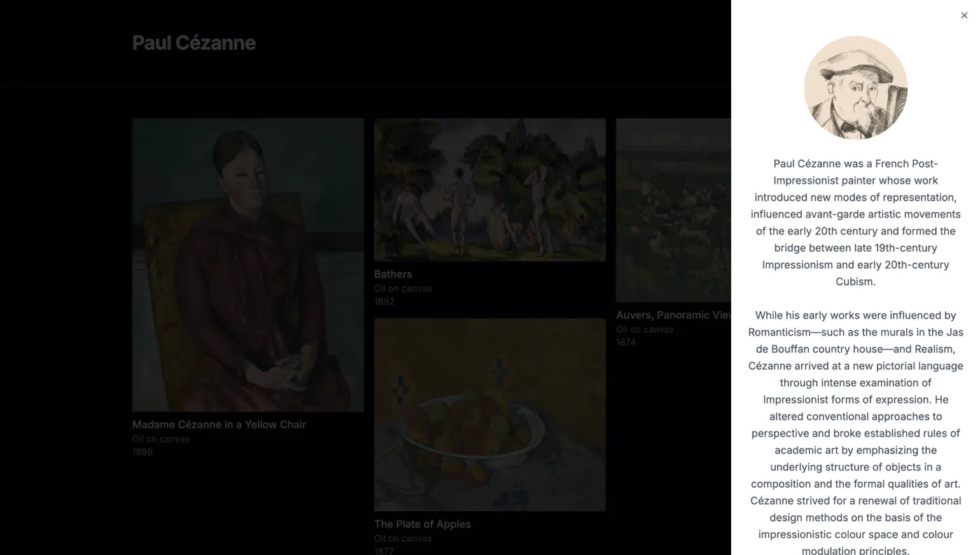Click the Paul Cézanne portrait image
This screenshot has width=980, height=555.
855,87
